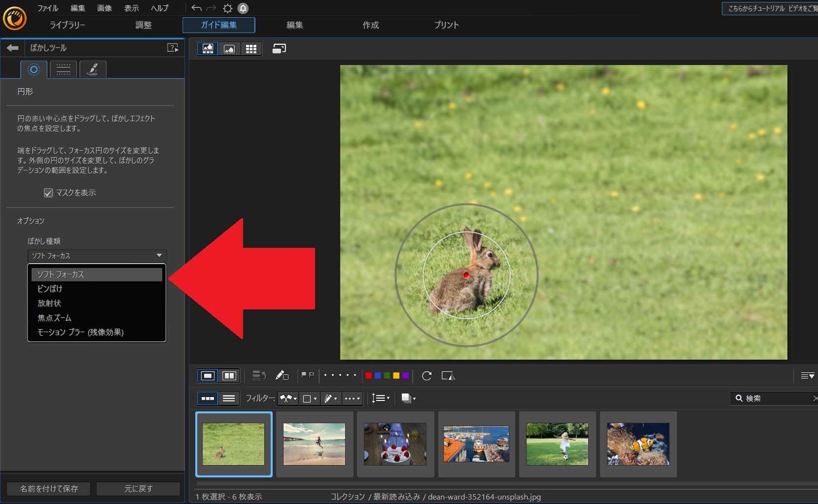
Task: Click the 元に戻す button
Action: tap(138, 489)
